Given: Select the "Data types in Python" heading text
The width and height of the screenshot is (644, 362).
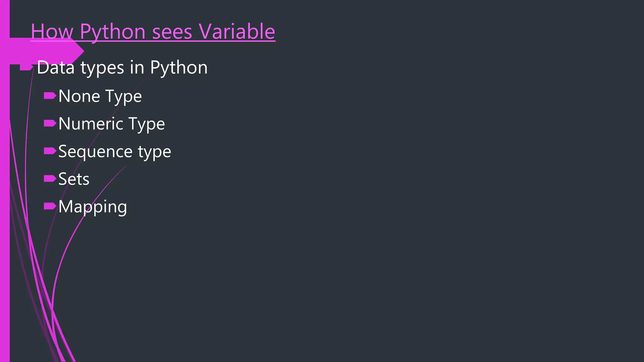Looking at the screenshot, I should 122,68.
